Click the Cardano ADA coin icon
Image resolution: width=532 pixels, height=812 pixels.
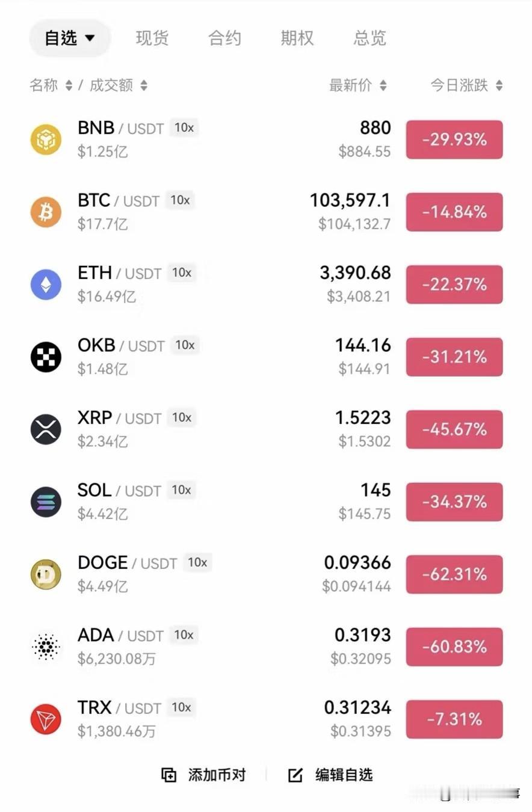tap(46, 647)
